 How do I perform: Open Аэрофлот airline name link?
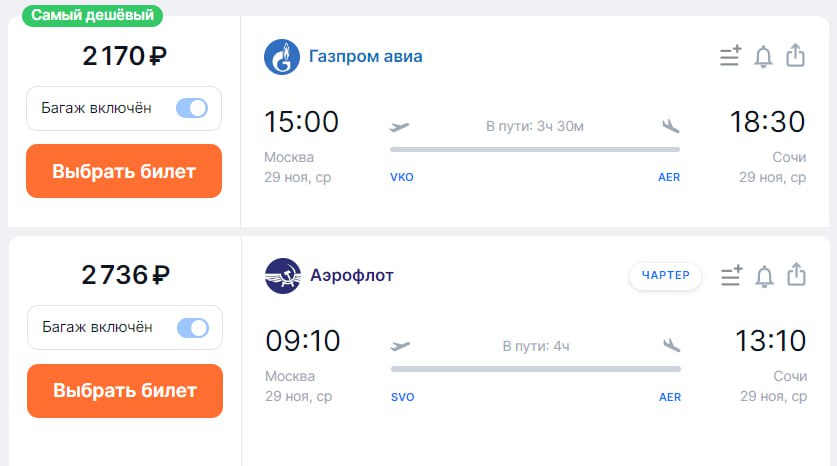(351, 275)
